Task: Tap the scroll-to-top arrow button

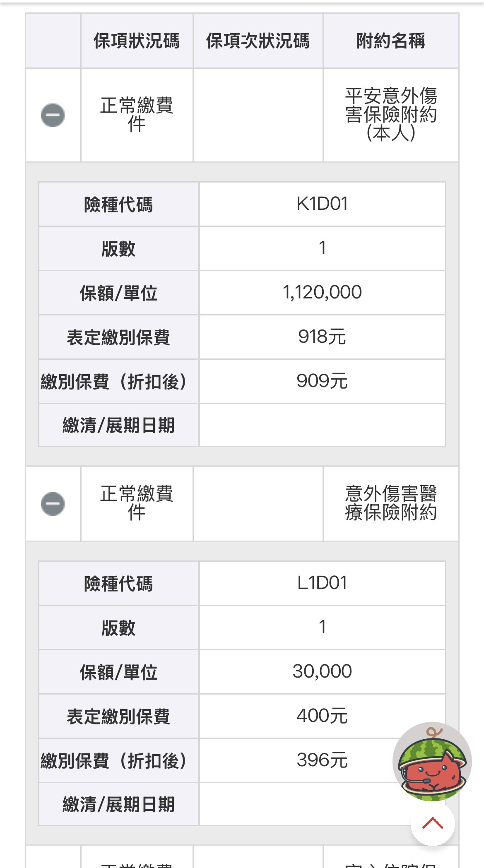Action: [432, 823]
